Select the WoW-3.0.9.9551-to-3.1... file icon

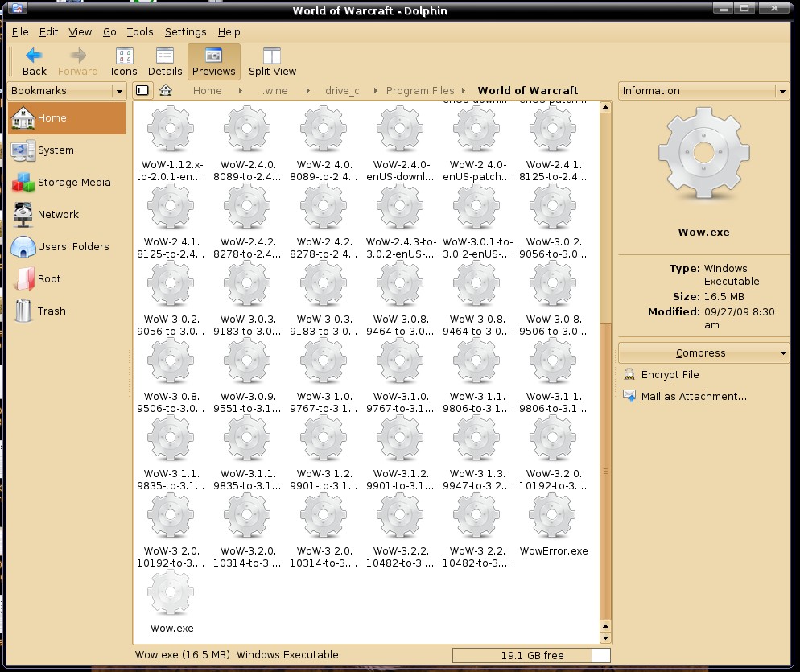click(x=247, y=361)
